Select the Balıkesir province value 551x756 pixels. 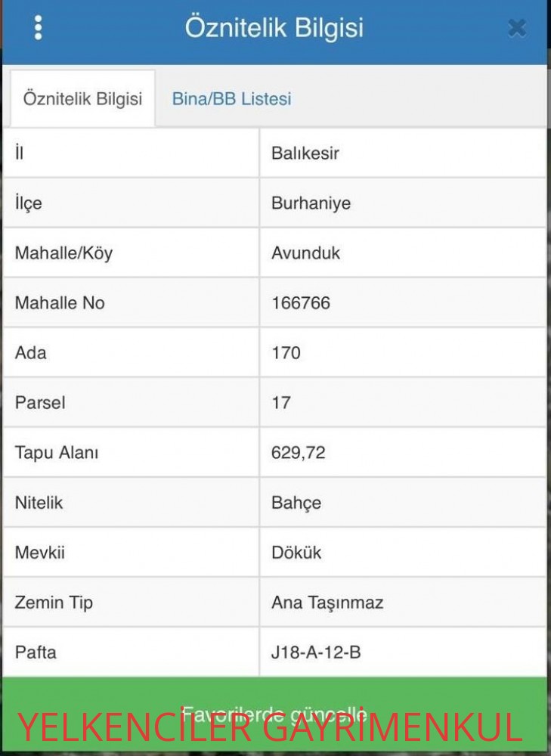pos(305,153)
